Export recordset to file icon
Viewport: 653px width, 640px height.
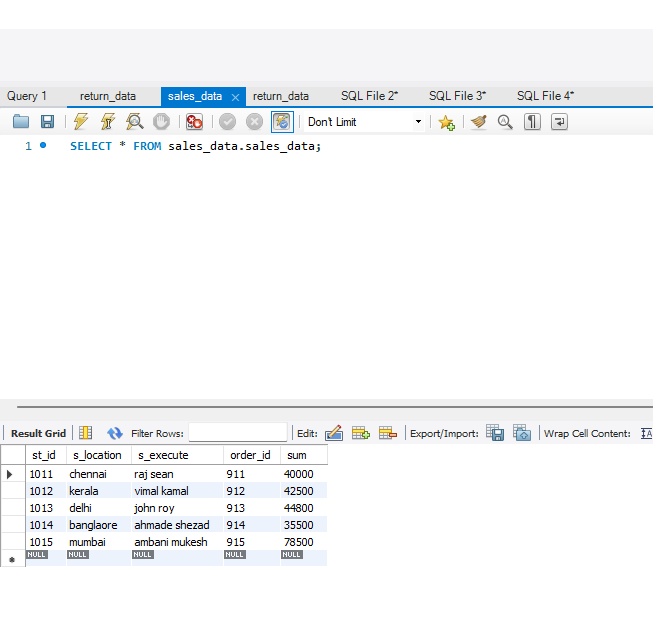495,433
